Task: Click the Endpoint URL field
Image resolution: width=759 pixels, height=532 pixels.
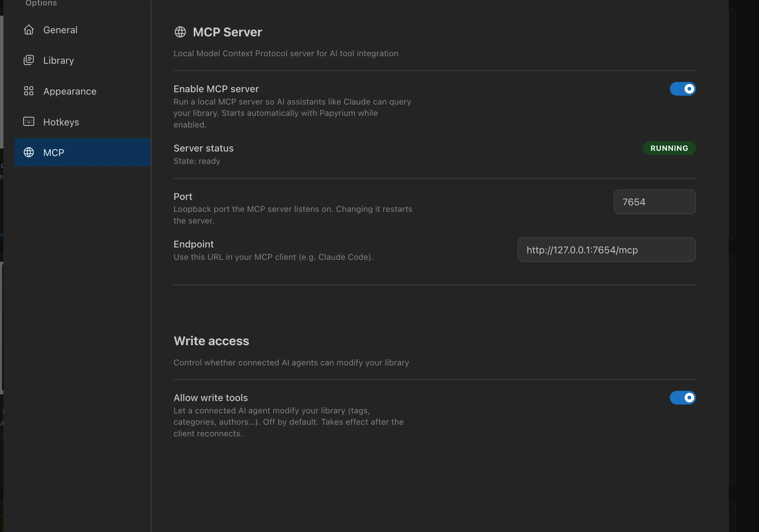Action: click(606, 250)
